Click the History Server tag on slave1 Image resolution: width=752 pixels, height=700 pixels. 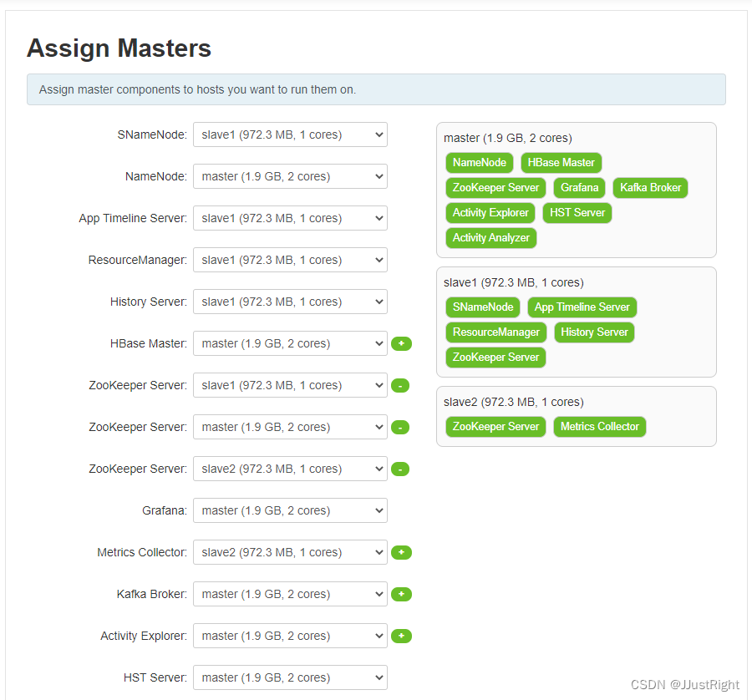click(x=594, y=332)
